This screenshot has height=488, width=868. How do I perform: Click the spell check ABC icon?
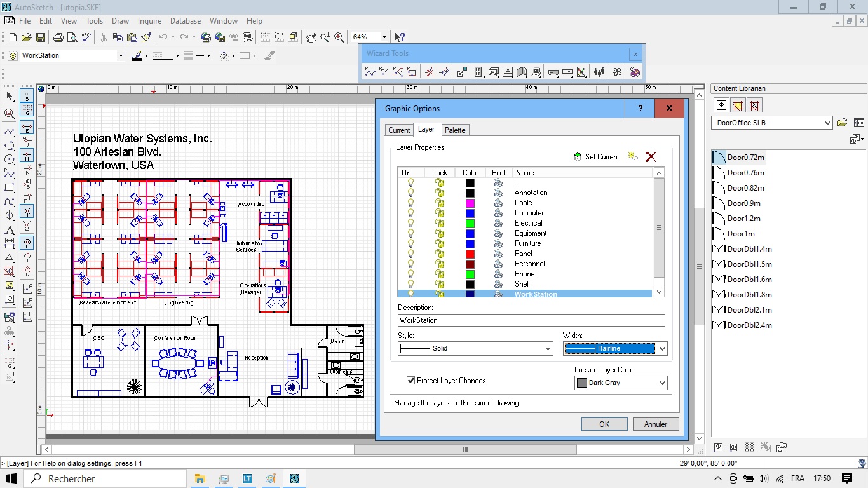pos(86,37)
